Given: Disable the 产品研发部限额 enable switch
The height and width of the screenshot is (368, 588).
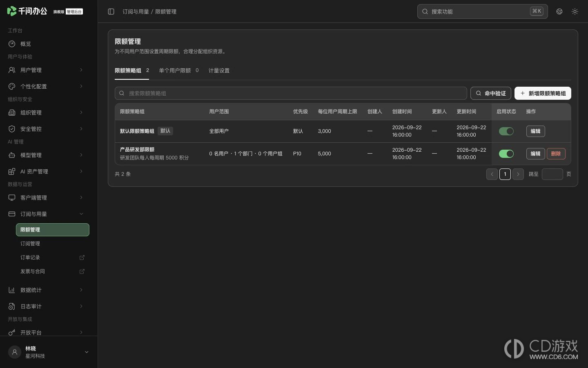Looking at the screenshot, I should pos(506,154).
